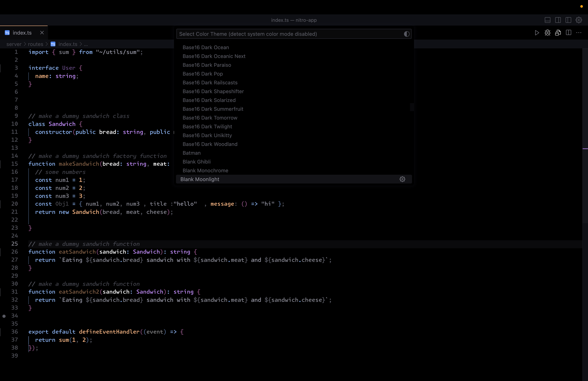This screenshot has width=588, height=381.
Task: Click the makeSandwich function name
Action: tap(79, 164)
